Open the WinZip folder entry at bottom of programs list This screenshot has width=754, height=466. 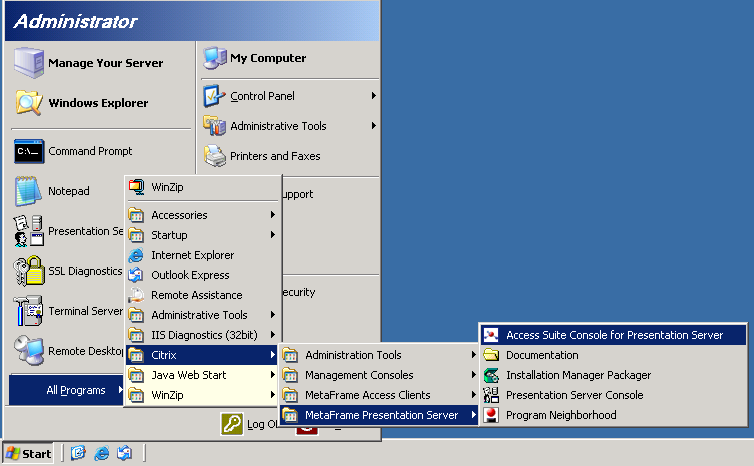pyautogui.click(x=202, y=395)
